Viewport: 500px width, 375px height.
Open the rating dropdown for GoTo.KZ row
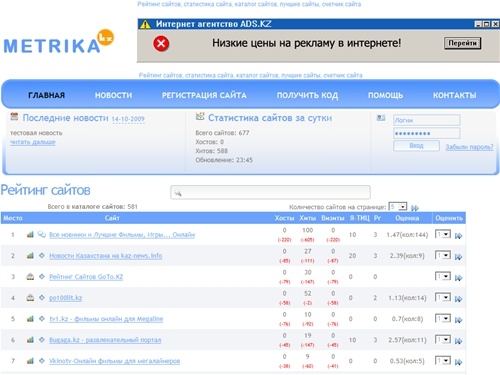pos(443,276)
